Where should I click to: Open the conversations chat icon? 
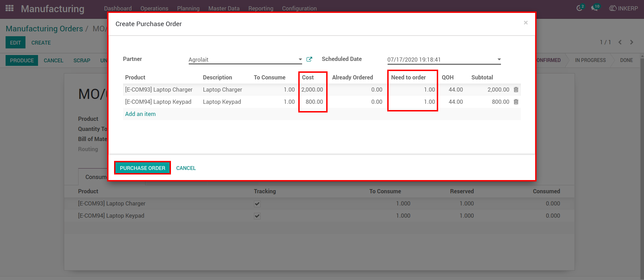tap(594, 8)
